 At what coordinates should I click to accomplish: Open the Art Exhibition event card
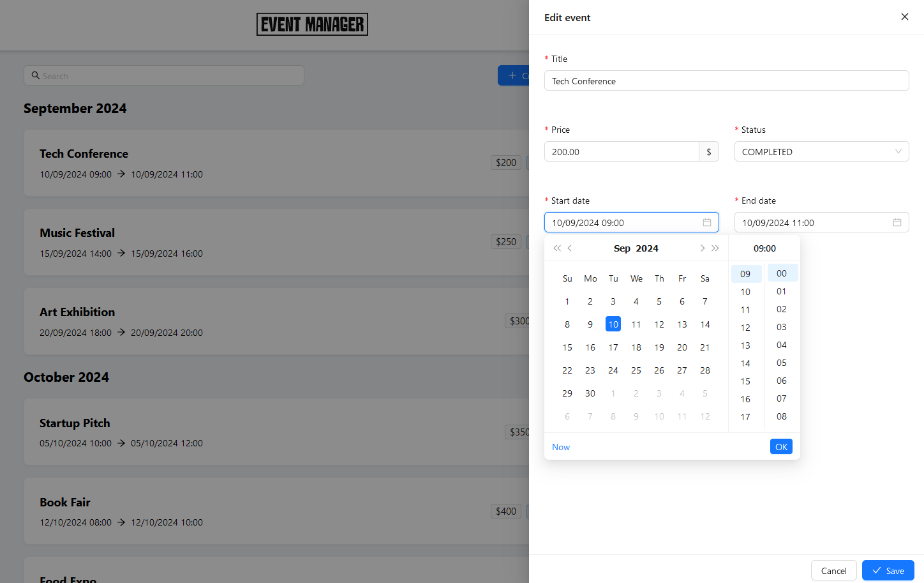pos(276,321)
